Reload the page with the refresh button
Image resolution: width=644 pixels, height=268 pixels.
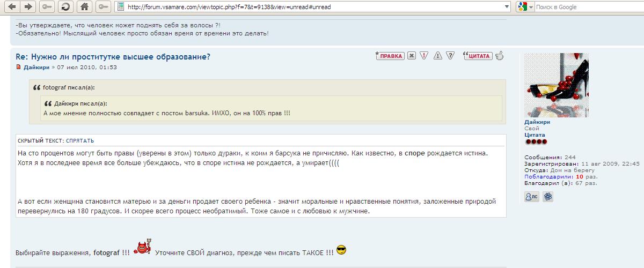pos(65,7)
